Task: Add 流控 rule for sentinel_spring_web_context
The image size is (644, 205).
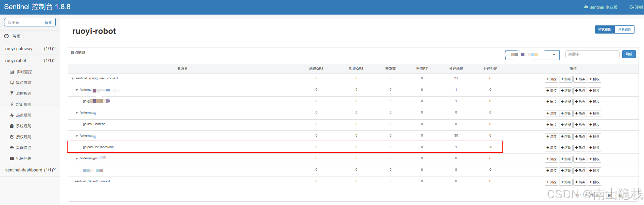Action: click(x=552, y=79)
